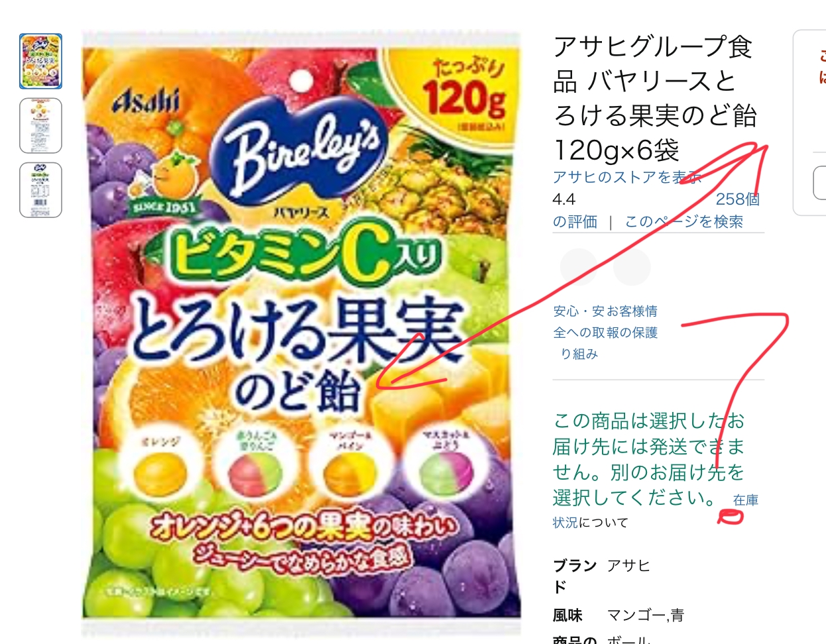The image size is (826, 644).
Task: Open the third back-of-package thumbnail
Action: click(x=40, y=189)
